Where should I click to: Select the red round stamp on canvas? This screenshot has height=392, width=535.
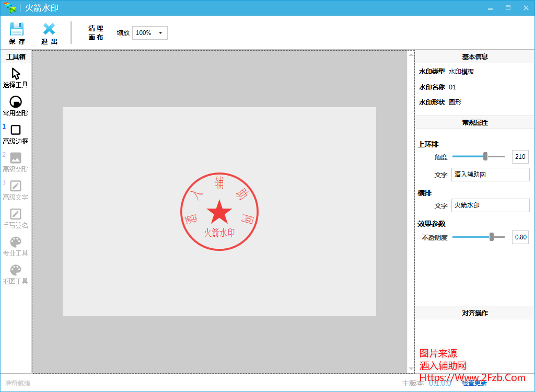click(x=219, y=212)
